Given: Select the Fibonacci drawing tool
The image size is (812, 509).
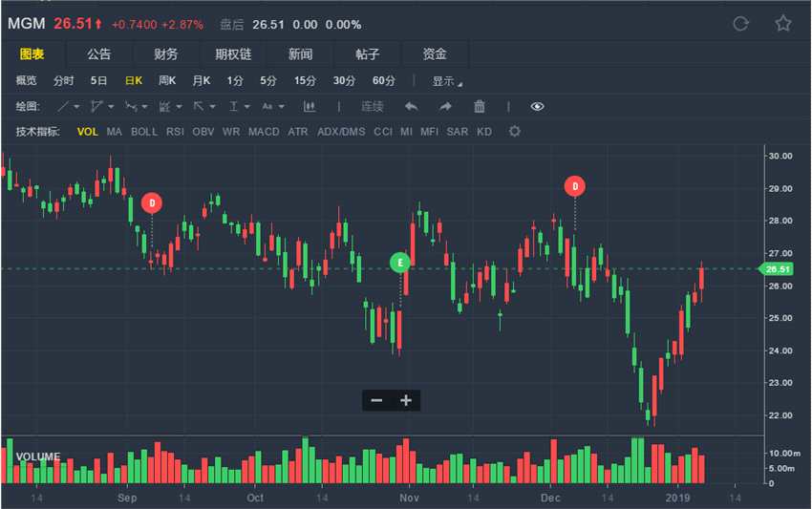Looking at the screenshot, I should (x=164, y=107).
